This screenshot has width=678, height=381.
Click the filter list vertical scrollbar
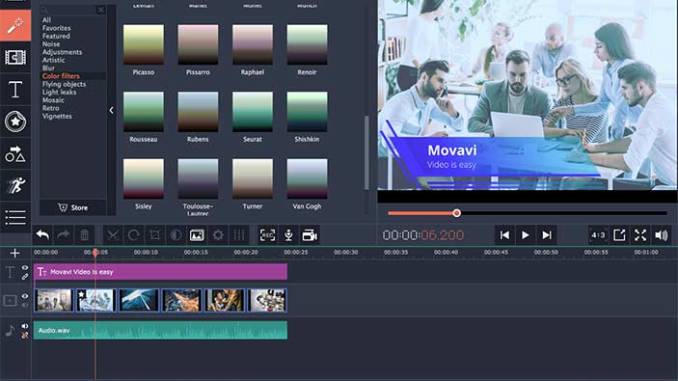tap(367, 152)
